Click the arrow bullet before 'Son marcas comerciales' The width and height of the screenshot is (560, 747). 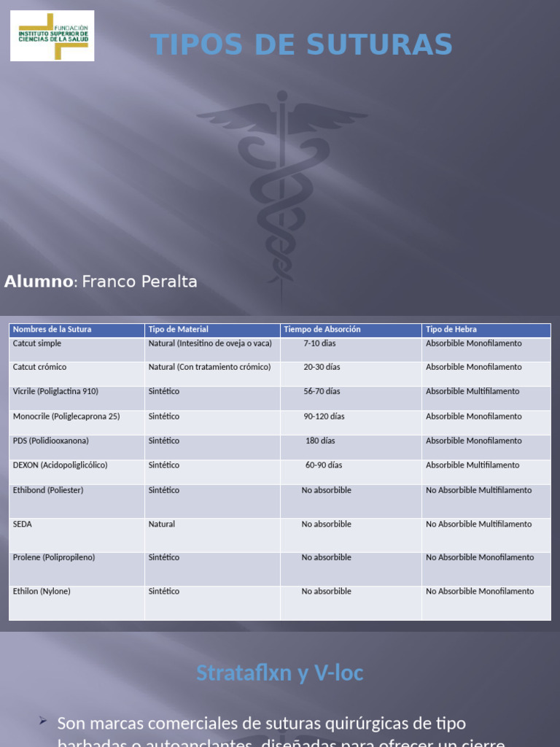coord(43,721)
